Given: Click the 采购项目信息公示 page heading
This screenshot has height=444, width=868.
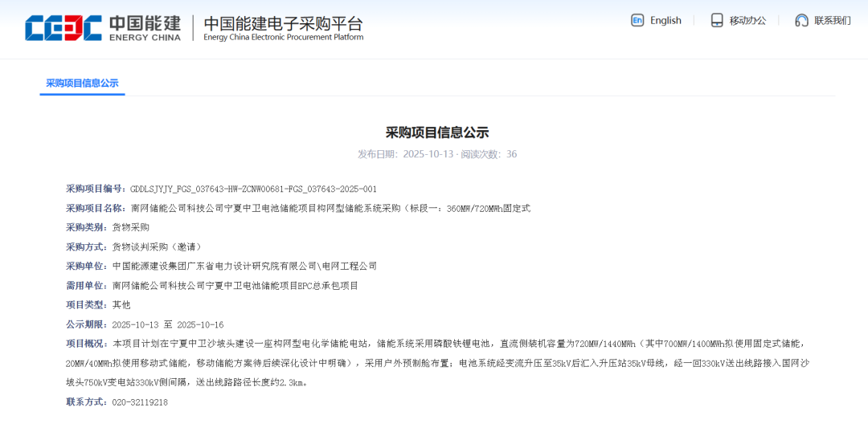Looking at the screenshot, I should point(436,132).
